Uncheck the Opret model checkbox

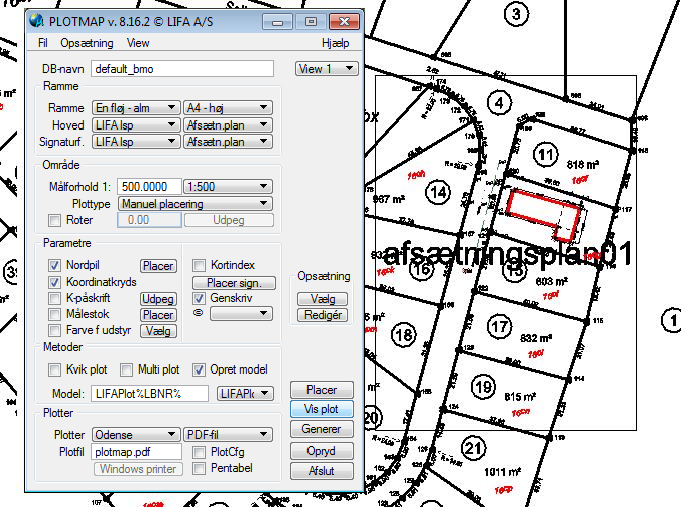point(199,370)
